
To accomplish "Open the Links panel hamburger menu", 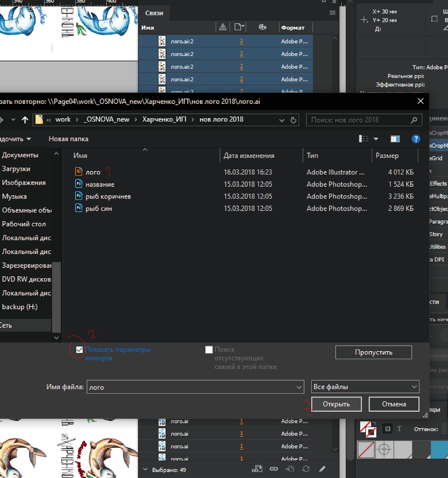I will (333, 13).
